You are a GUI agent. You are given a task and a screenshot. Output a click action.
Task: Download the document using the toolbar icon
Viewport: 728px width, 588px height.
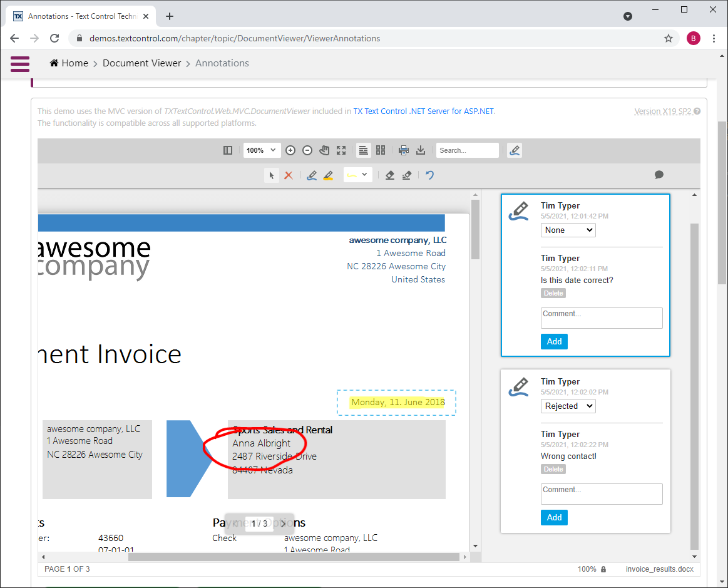[421, 150]
